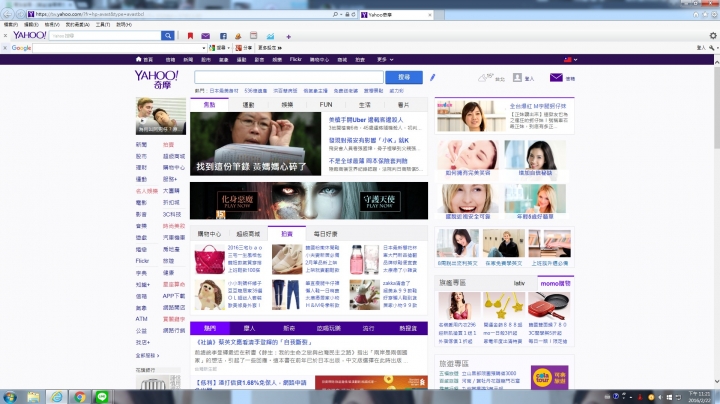This screenshot has width=720, height=404.
Task: Close the Google toolbar with its X
Action: [x=5, y=47]
